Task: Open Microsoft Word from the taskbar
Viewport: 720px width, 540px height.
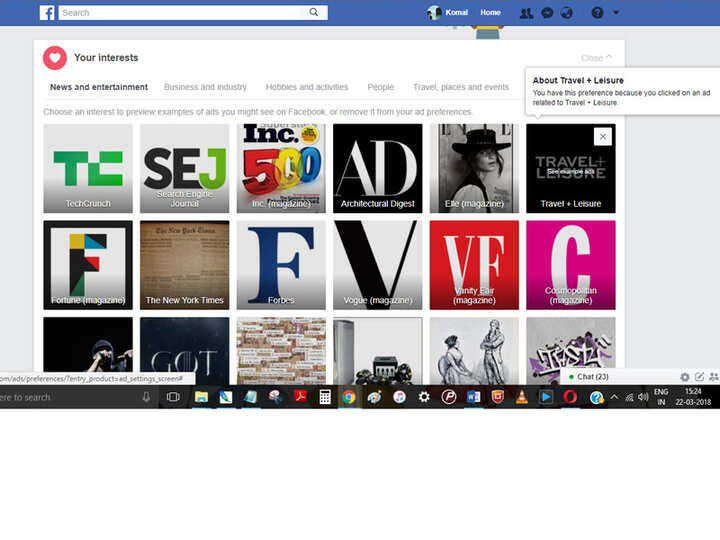Action: point(473,397)
